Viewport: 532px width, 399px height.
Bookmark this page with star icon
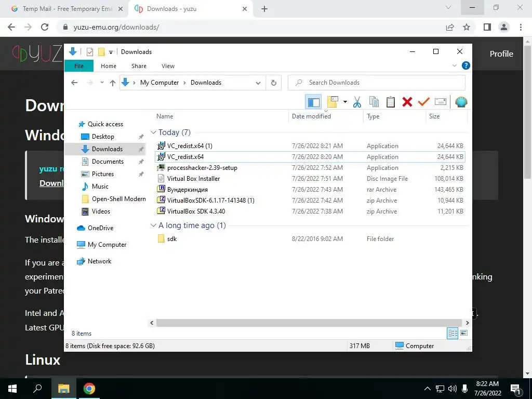pos(467,27)
